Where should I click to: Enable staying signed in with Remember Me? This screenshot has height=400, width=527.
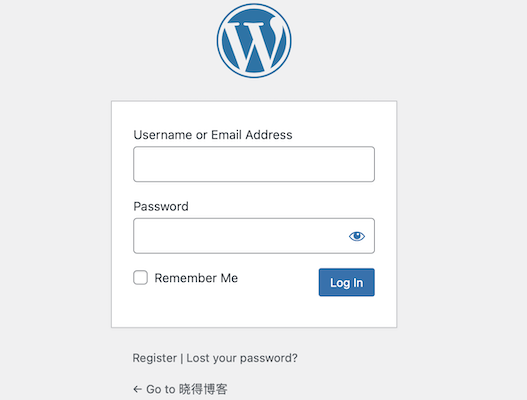click(x=140, y=278)
